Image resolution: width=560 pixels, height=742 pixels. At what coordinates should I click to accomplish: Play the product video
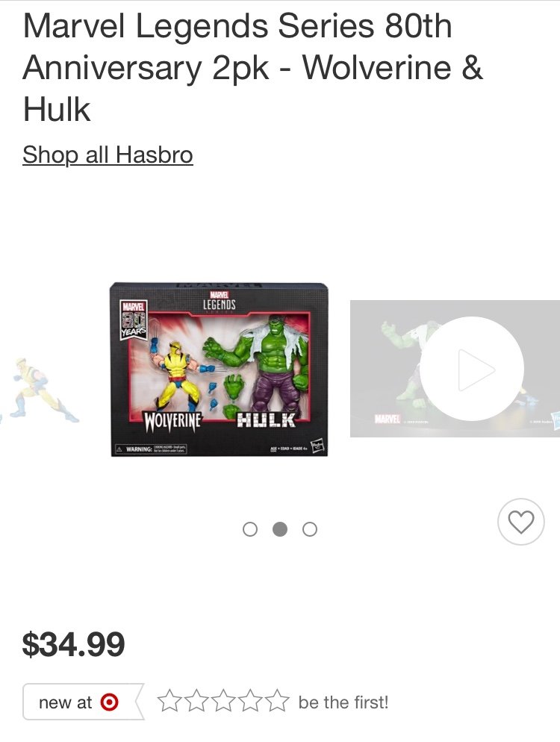click(471, 369)
